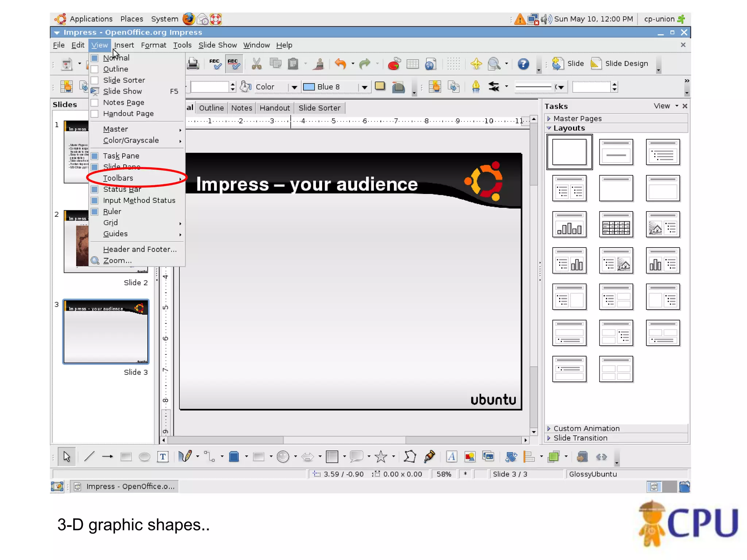Click the Table insert icon
747x560 pixels.
(413, 64)
